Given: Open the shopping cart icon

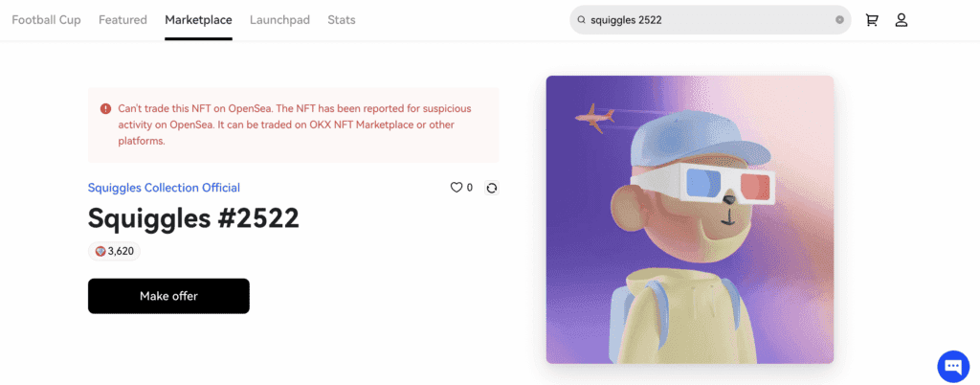Looking at the screenshot, I should pos(872,19).
